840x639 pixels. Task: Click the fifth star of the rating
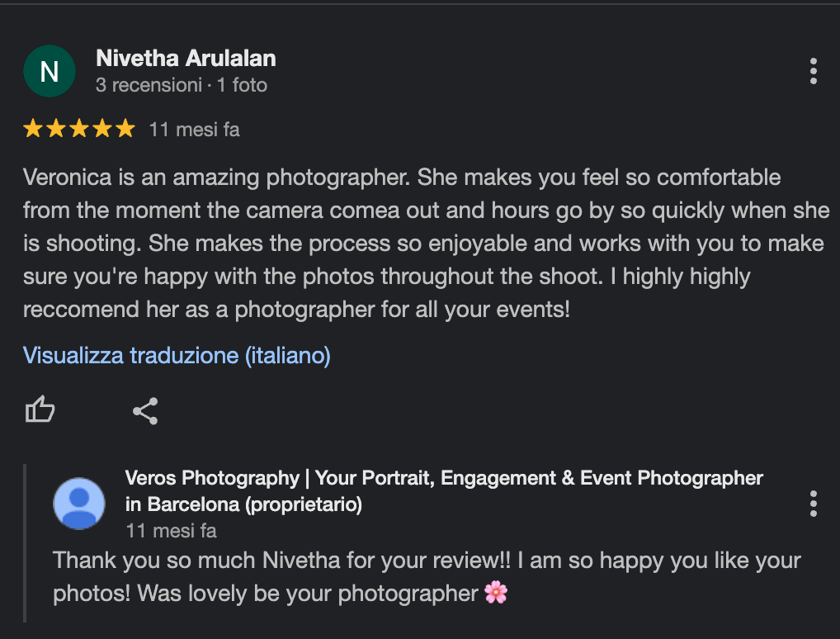125,129
